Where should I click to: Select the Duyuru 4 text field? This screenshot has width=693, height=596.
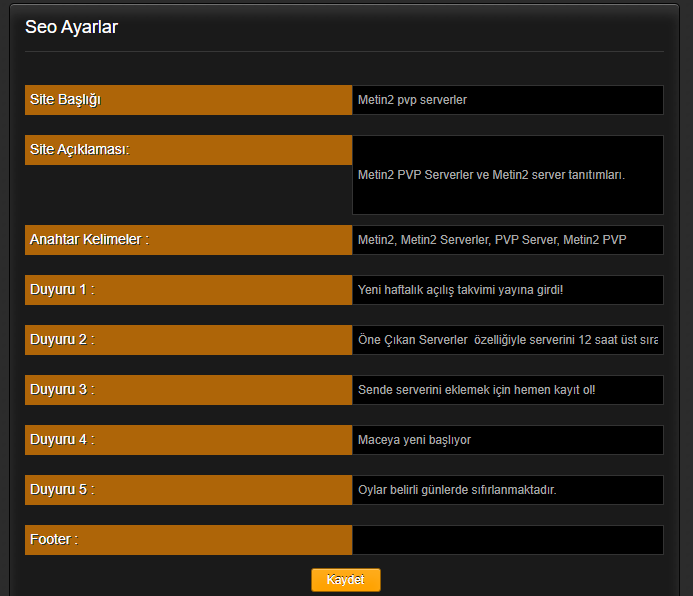click(508, 440)
